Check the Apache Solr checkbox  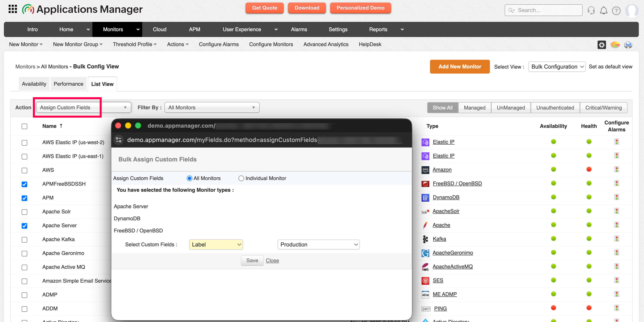pyautogui.click(x=24, y=212)
